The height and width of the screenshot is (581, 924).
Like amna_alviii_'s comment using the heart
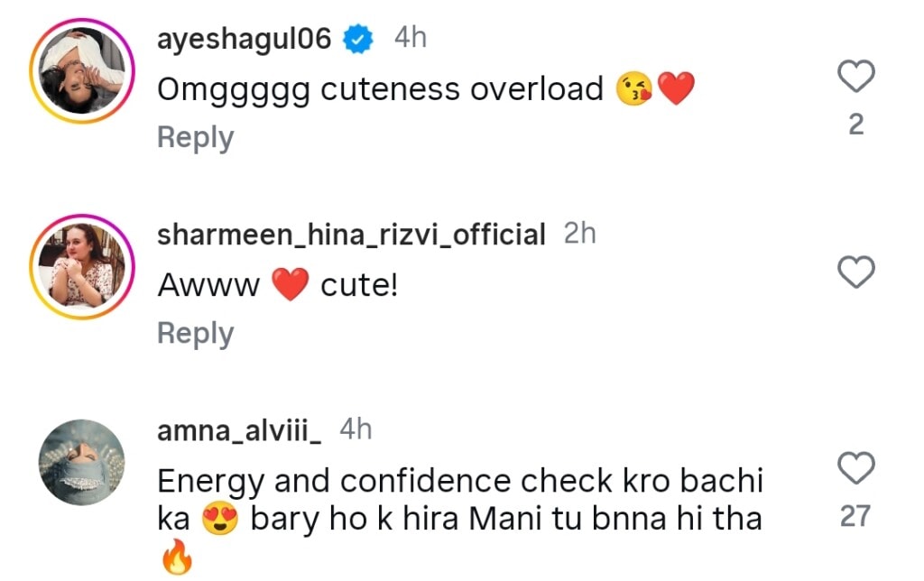[x=856, y=468]
